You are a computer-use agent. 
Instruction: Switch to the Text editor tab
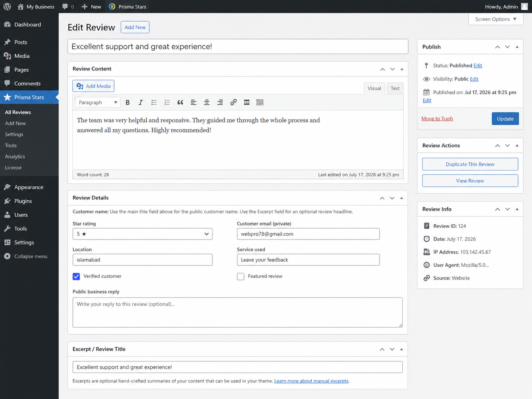pos(395,88)
